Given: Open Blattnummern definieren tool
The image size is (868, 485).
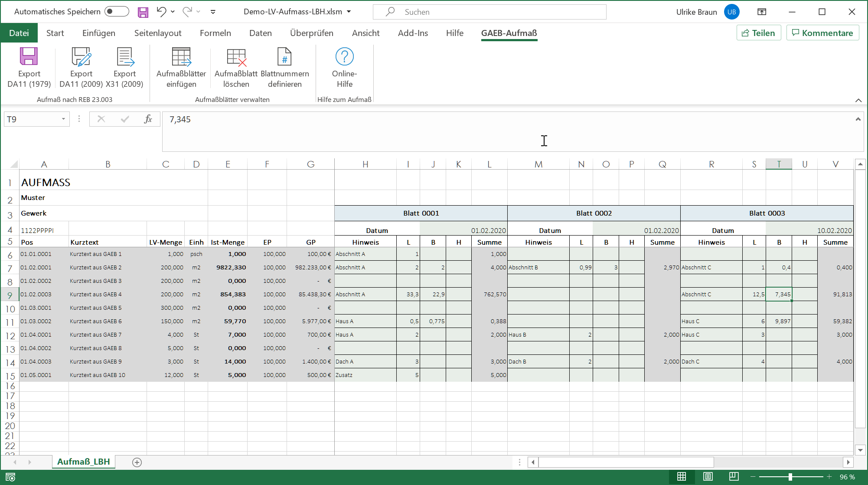Looking at the screenshot, I should coord(284,57).
